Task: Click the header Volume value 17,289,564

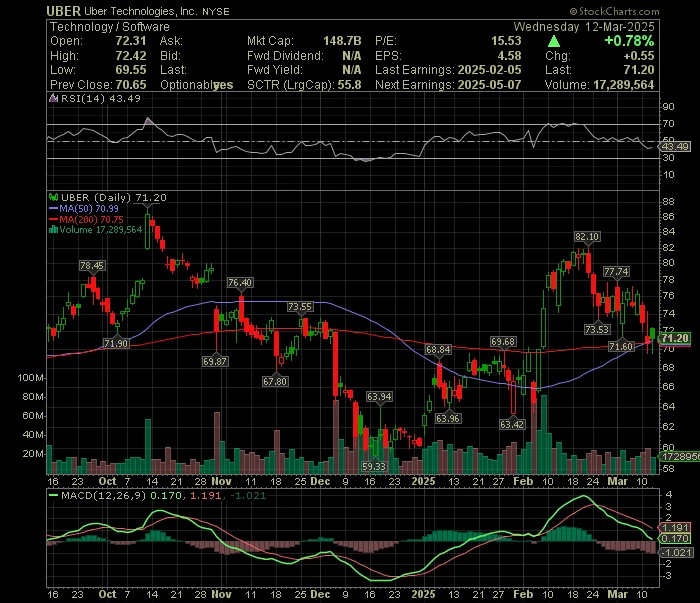Action: tap(624, 85)
